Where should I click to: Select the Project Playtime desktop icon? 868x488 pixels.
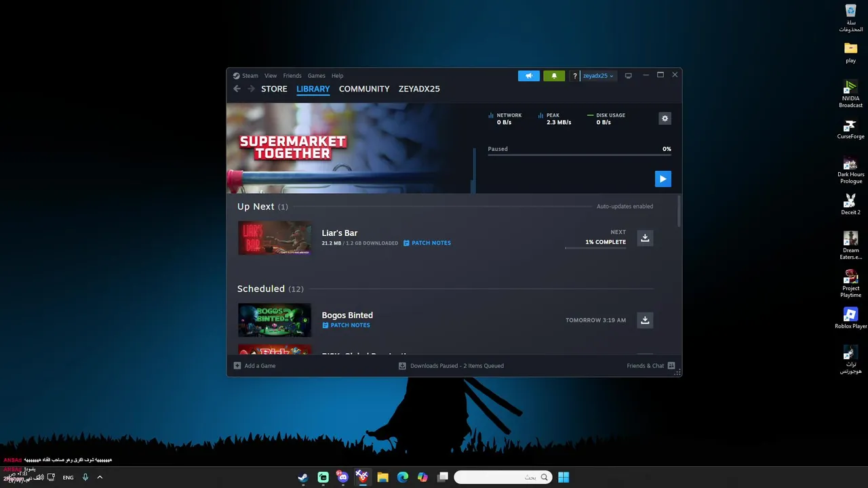850,283
